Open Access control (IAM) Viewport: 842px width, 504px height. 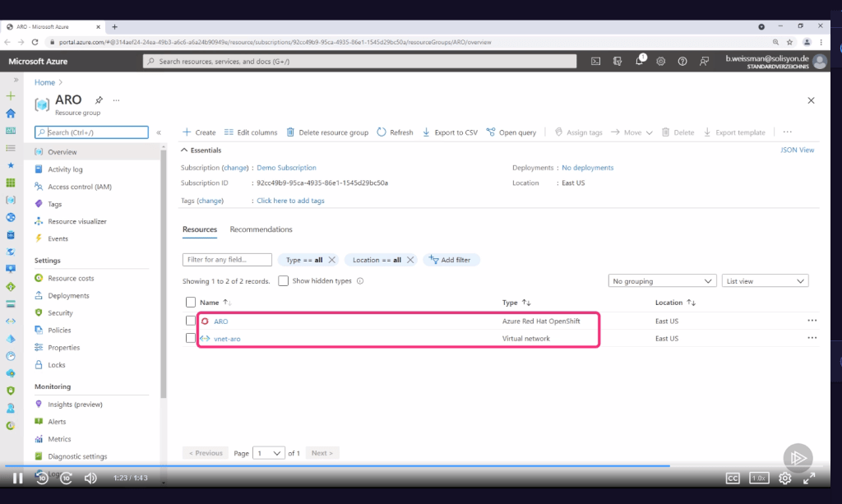coord(80,187)
